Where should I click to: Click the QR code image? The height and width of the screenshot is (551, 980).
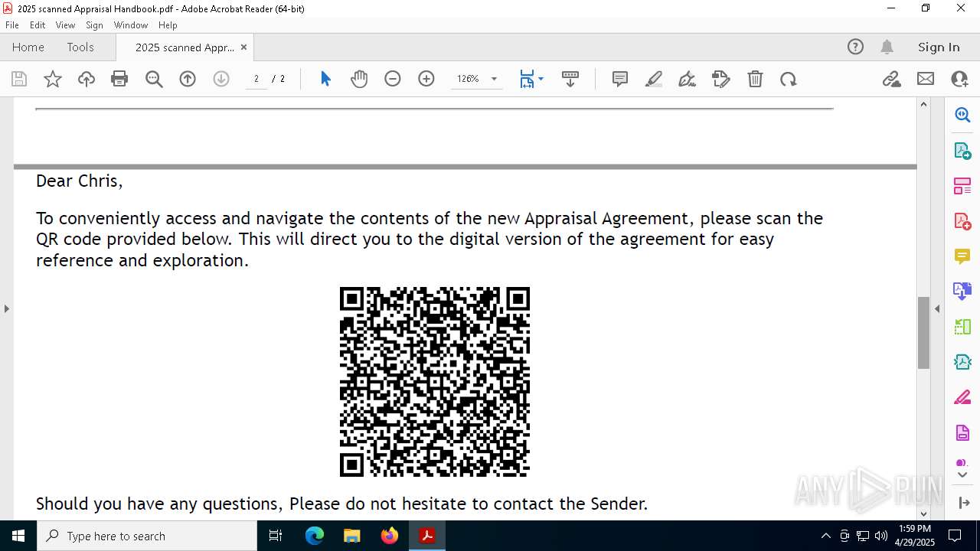(435, 382)
